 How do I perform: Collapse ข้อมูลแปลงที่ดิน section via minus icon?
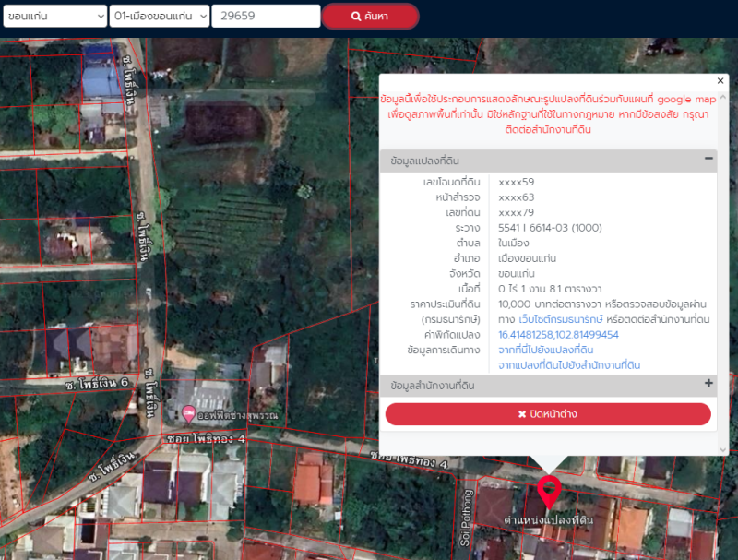click(x=708, y=159)
